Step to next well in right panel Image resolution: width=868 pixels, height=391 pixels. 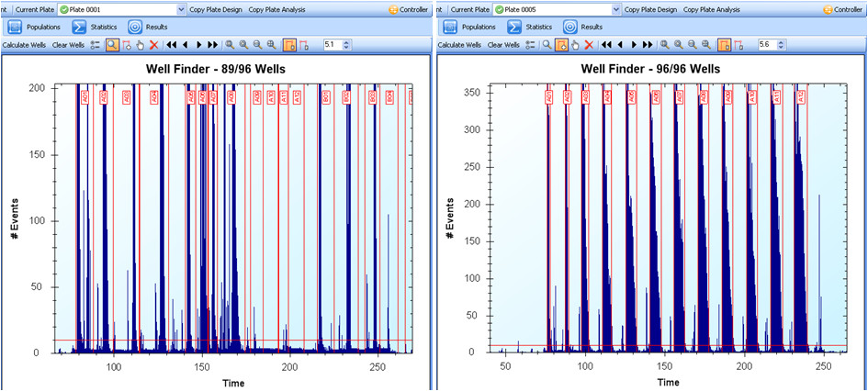tap(634, 45)
